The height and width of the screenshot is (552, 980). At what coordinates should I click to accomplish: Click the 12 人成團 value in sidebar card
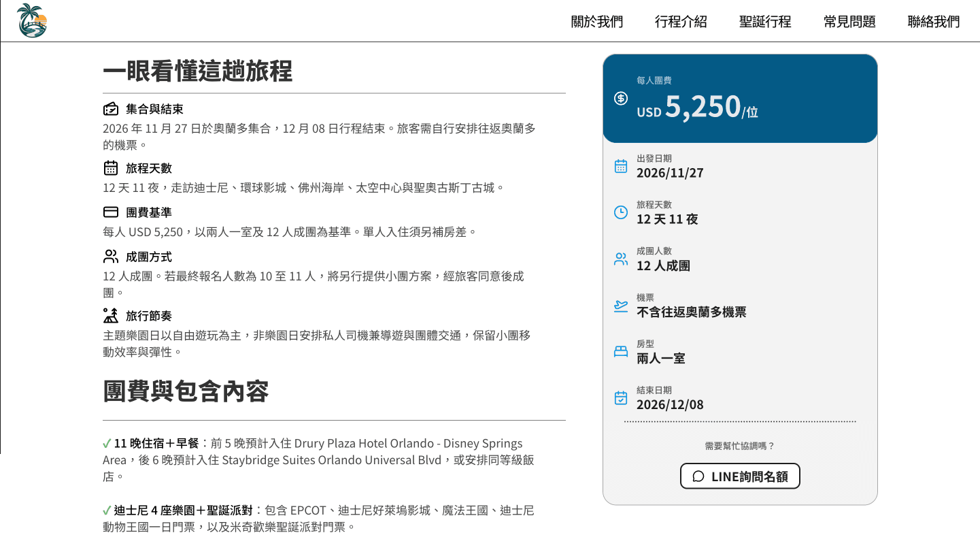pos(664,266)
